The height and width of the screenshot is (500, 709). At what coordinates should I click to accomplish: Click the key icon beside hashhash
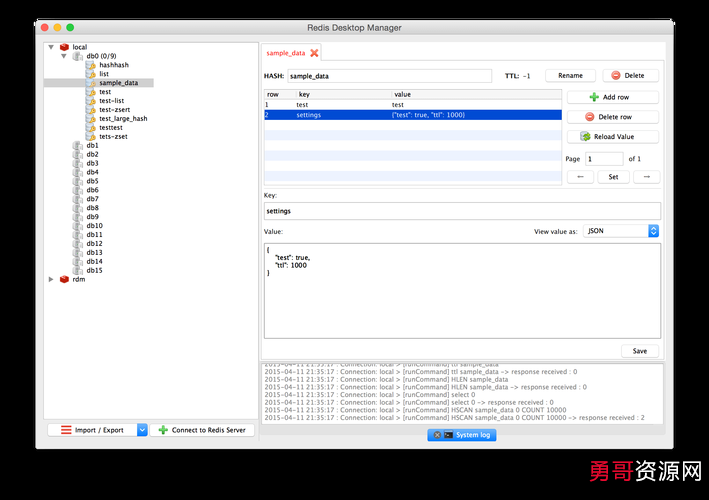click(x=90, y=65)
